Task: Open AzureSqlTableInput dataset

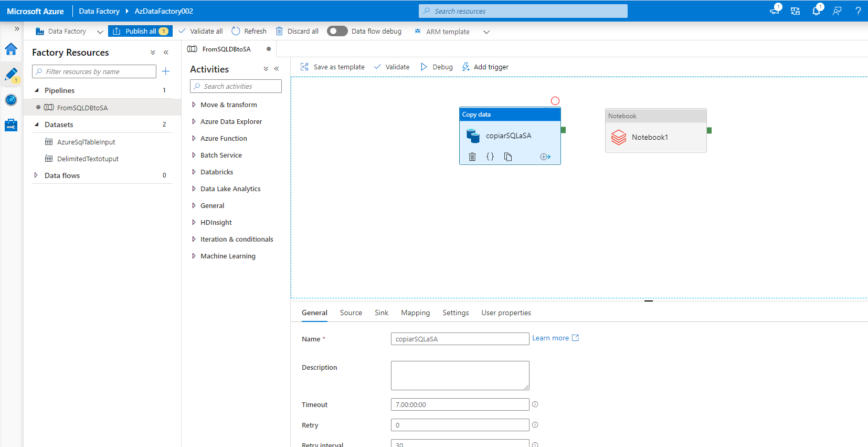Action: tap(86, 142)
